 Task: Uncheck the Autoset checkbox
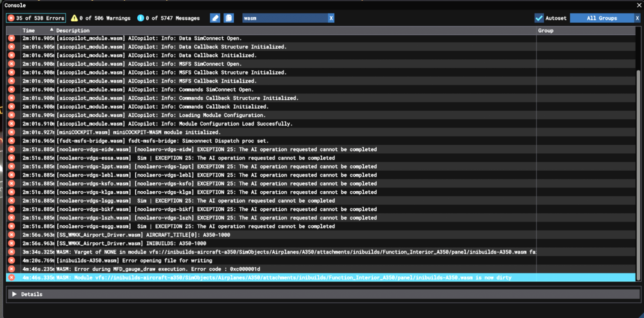(539, 18)
